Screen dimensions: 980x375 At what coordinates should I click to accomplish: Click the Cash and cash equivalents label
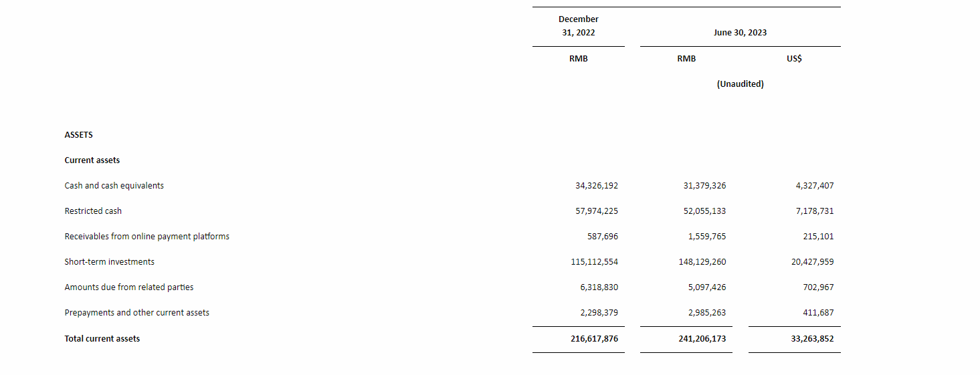[114, 186]
